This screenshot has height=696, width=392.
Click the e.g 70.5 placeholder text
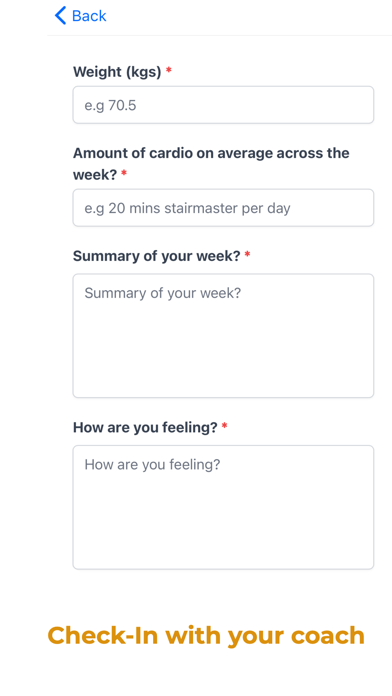point(110,106)
